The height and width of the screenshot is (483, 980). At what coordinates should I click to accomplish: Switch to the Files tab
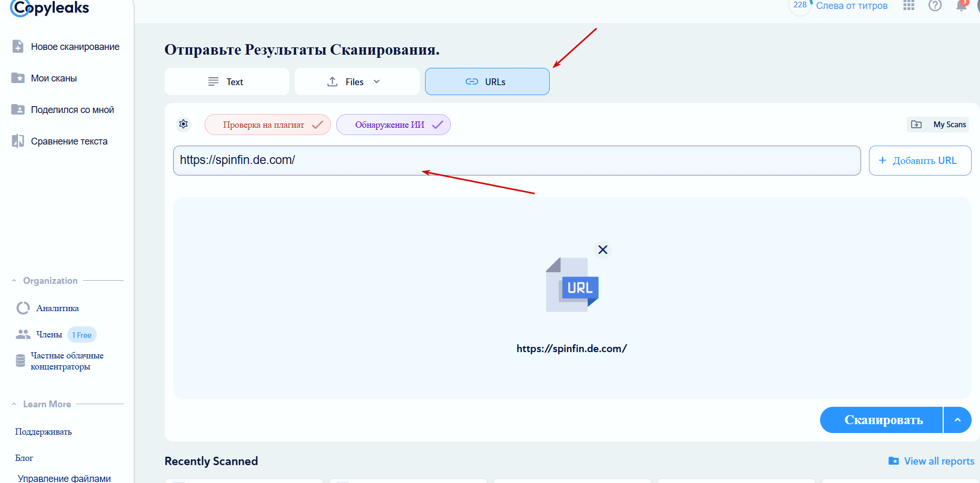click(x=357, y=81)
